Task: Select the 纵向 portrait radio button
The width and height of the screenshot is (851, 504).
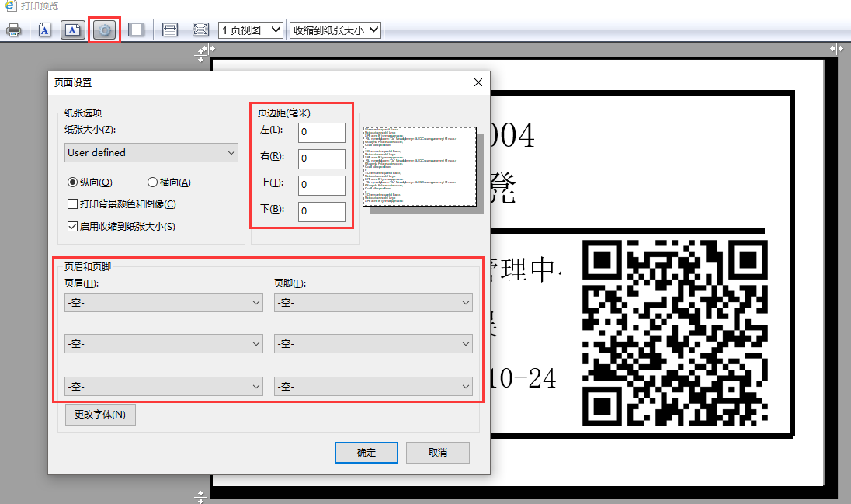Action: [x=72, y=182]
